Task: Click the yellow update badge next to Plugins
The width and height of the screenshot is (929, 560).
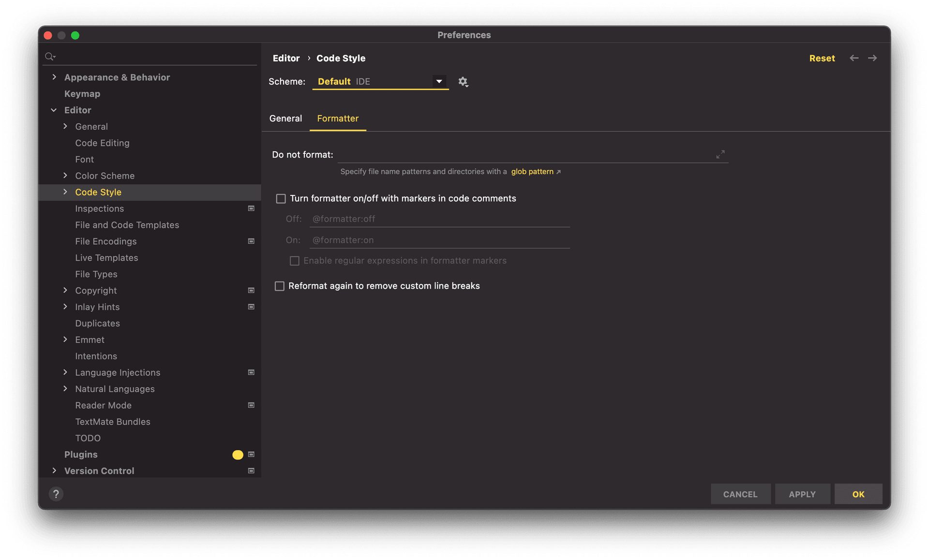Action: (238, 455)
